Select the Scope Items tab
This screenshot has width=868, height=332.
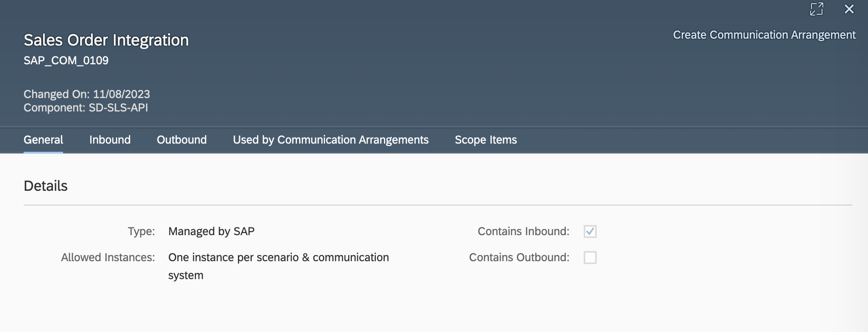pos(486,140)
